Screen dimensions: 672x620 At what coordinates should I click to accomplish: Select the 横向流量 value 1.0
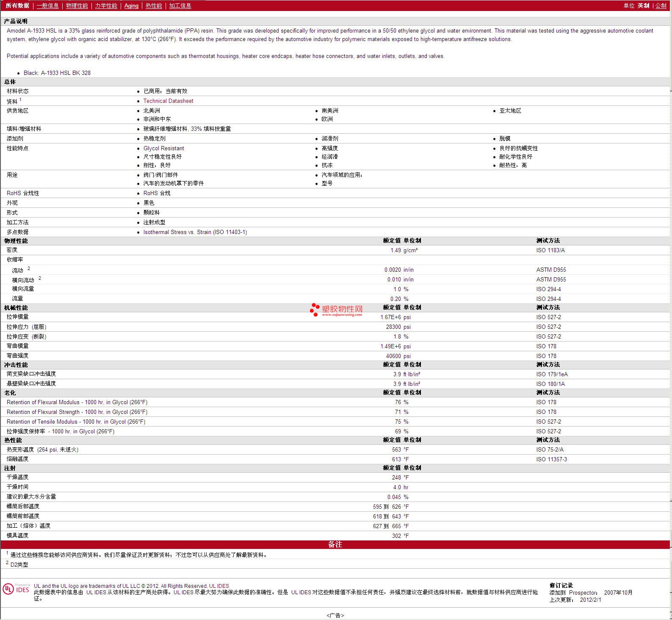[x=397, y=289]
